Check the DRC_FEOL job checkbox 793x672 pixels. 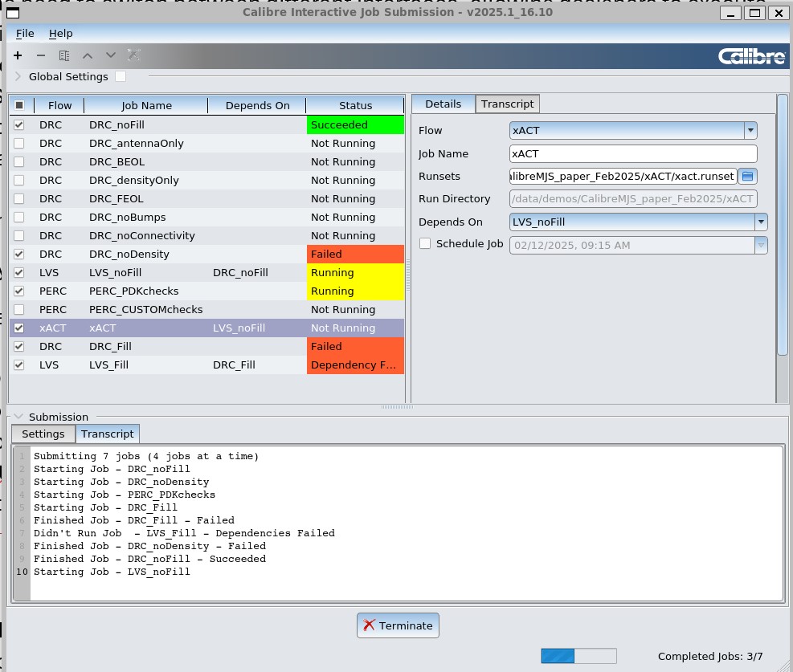(x=19, y=198)
